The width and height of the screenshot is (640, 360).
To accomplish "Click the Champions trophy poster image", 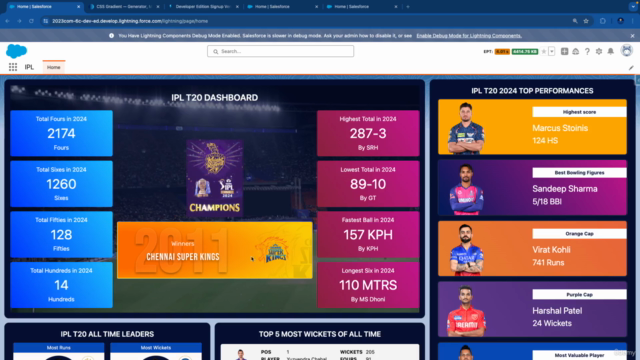I will pyautogui.click(x=215, y=178).
